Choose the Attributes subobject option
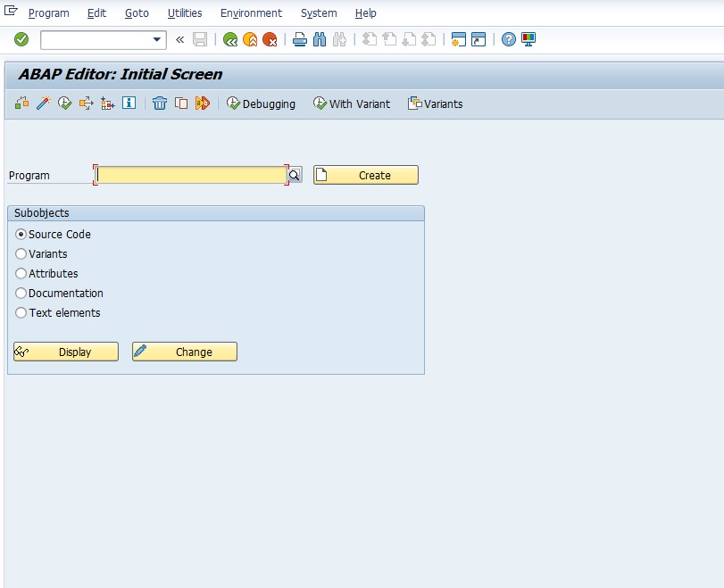 tap(20, 273)
